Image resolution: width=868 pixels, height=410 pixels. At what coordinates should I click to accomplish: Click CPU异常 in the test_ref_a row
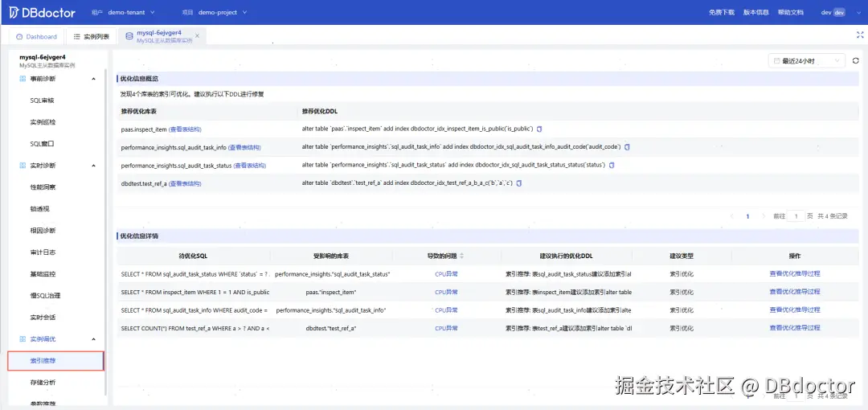tap(446, 328)
